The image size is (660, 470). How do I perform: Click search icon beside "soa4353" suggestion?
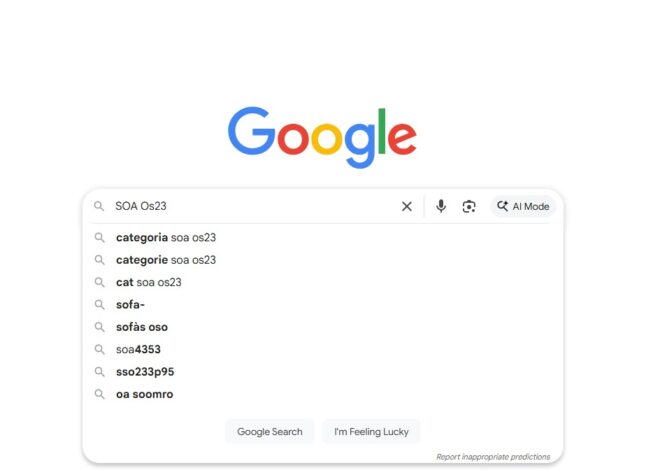tap(100, 349)
